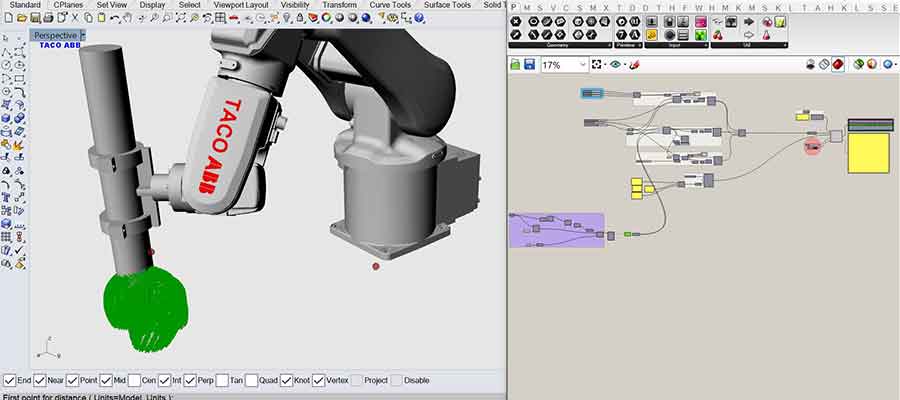Print the Rhino document with printer icon
The height and width of the screenshot is (400, 900).
coord(48,18)
